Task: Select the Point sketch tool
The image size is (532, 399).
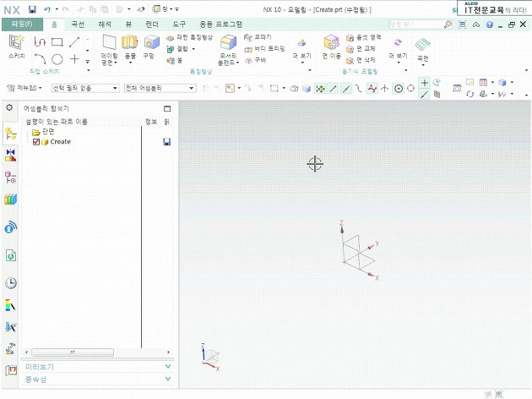Action: point(74,59)
